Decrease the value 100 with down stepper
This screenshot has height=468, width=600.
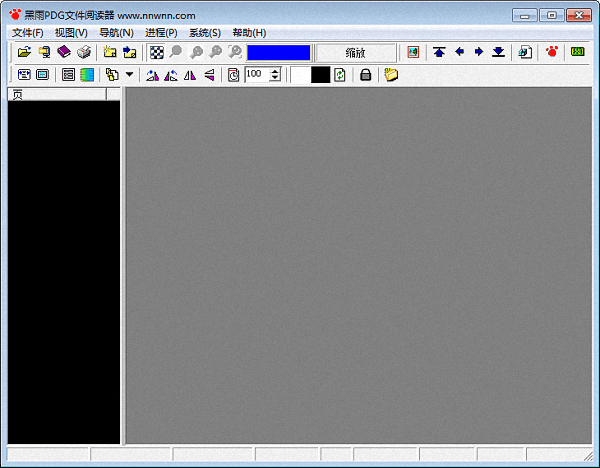(275, 79)
